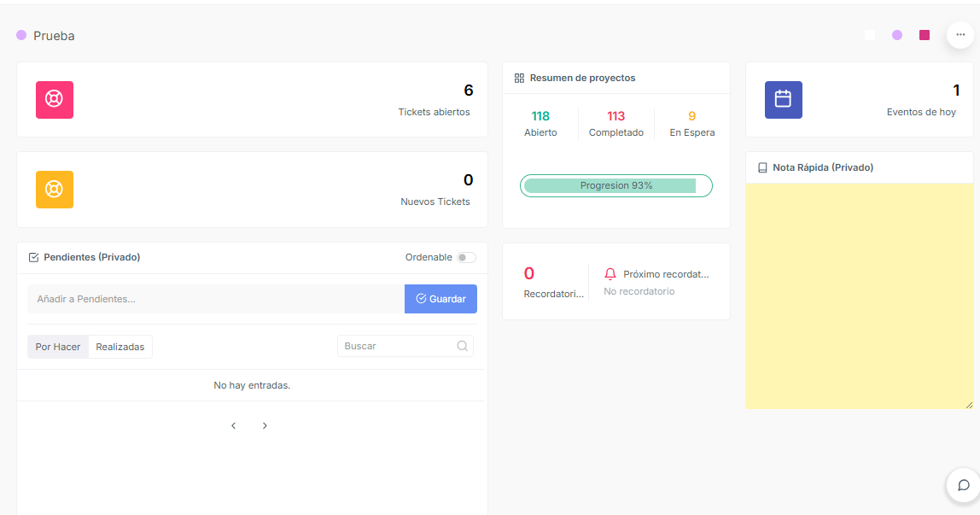
Task: Select the magenta square color swatch
Action: (x=925, y=35)
